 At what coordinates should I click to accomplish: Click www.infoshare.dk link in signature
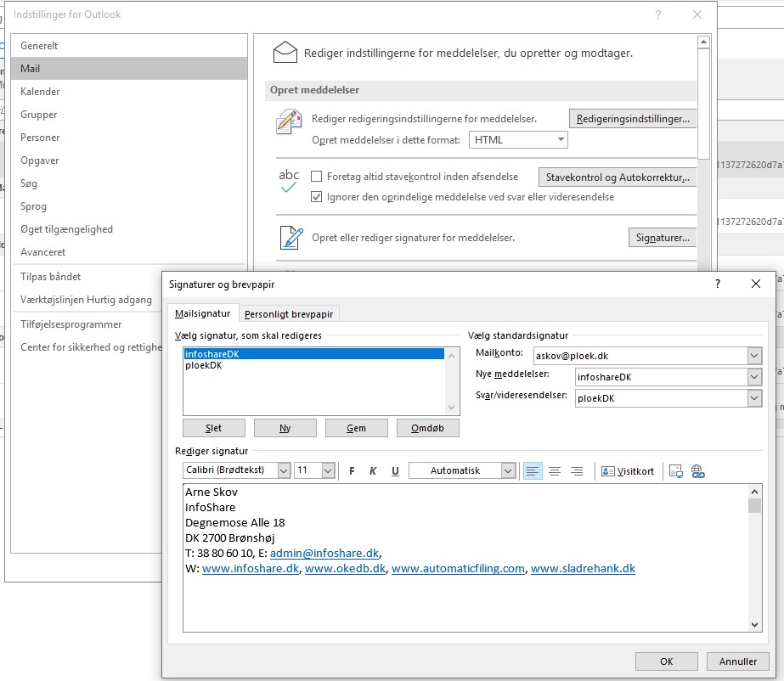[251, 569]
